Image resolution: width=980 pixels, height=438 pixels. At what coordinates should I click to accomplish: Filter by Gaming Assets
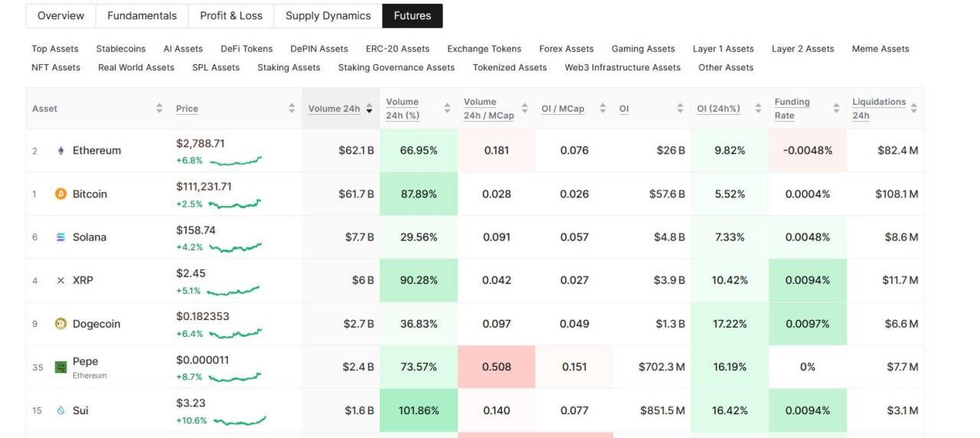[643, 49]
